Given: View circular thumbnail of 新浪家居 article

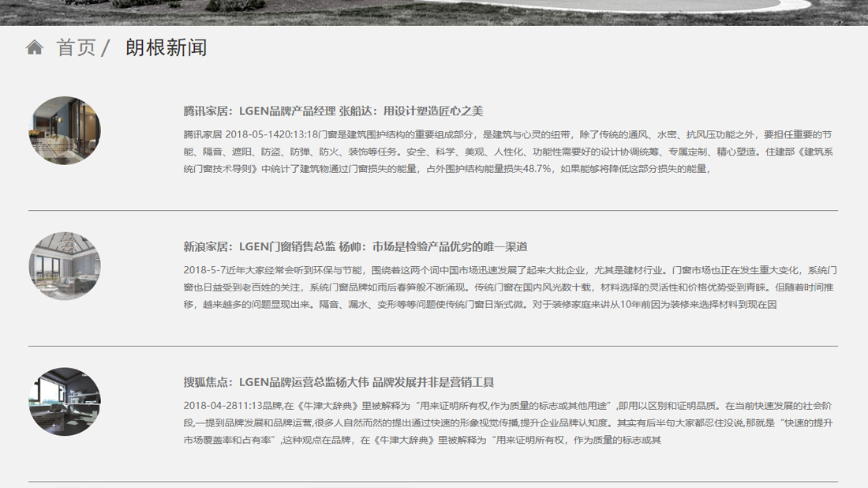Looking at the screenshot, I should (65, 266).
